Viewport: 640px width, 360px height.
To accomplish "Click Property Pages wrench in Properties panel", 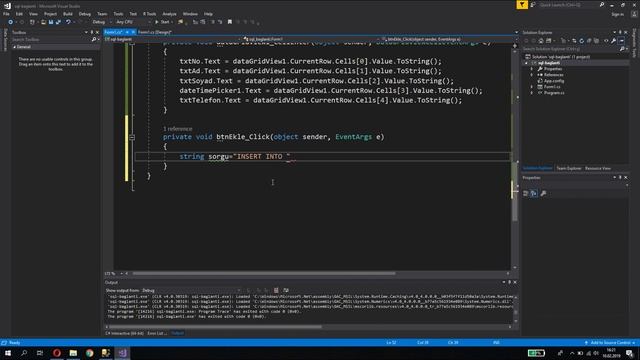I will (x=543, y=193).
